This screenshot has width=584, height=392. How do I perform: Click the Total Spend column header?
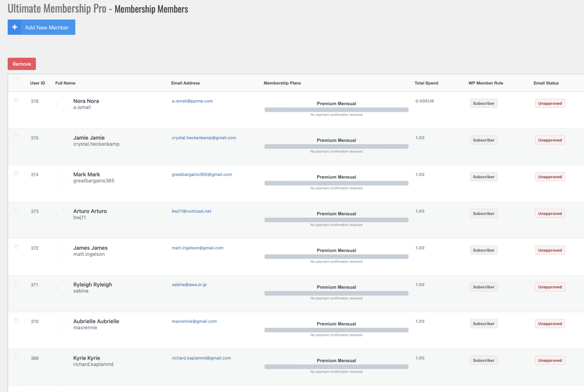426,83
